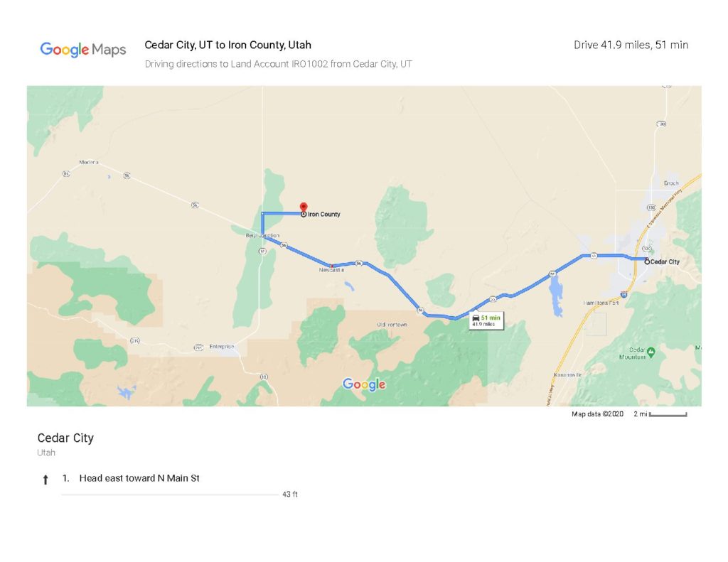Click the Newcastle town label on map
Screen dimensions: 728x562
pyautogui.click(x=331, y=270)
